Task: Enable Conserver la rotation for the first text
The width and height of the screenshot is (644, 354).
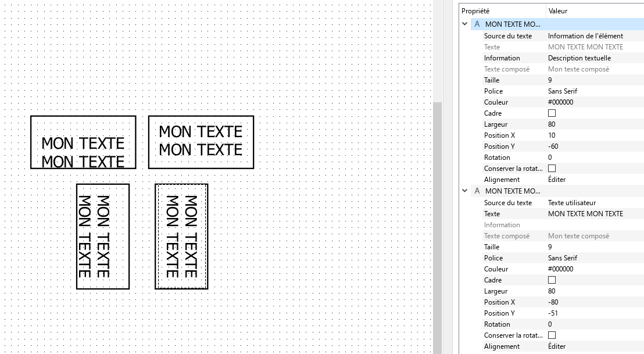Action: tap(552, 169)
